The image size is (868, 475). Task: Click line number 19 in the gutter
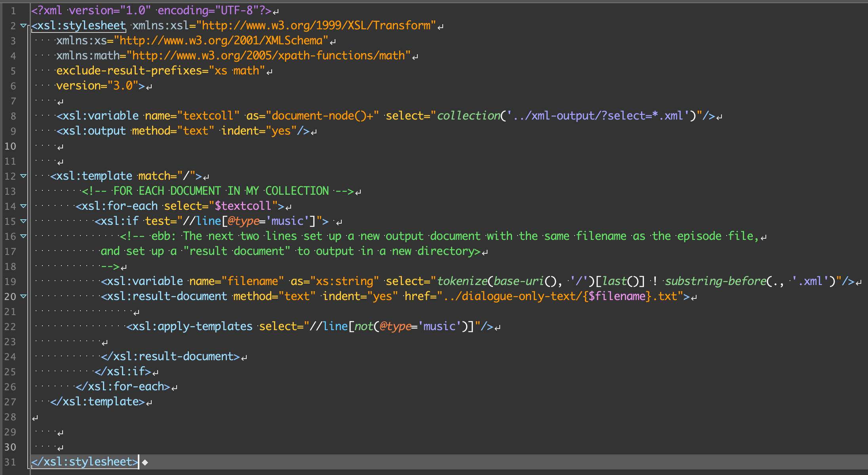[10, 281]
